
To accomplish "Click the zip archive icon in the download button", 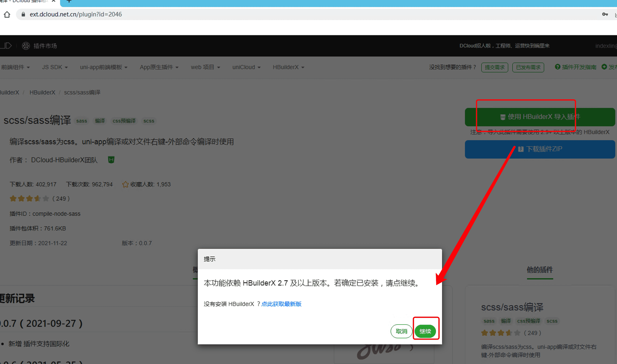I will [521, 149].
